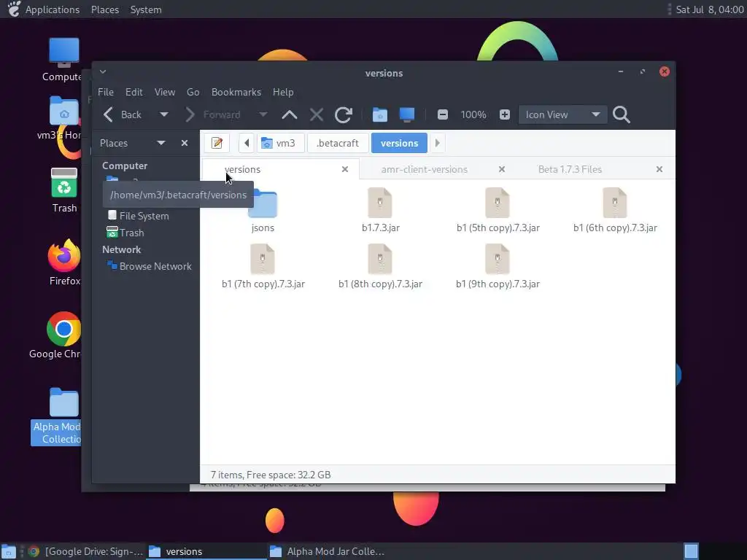Close the Beta 1.7.3 Files tab

click(x=659, y=169)
